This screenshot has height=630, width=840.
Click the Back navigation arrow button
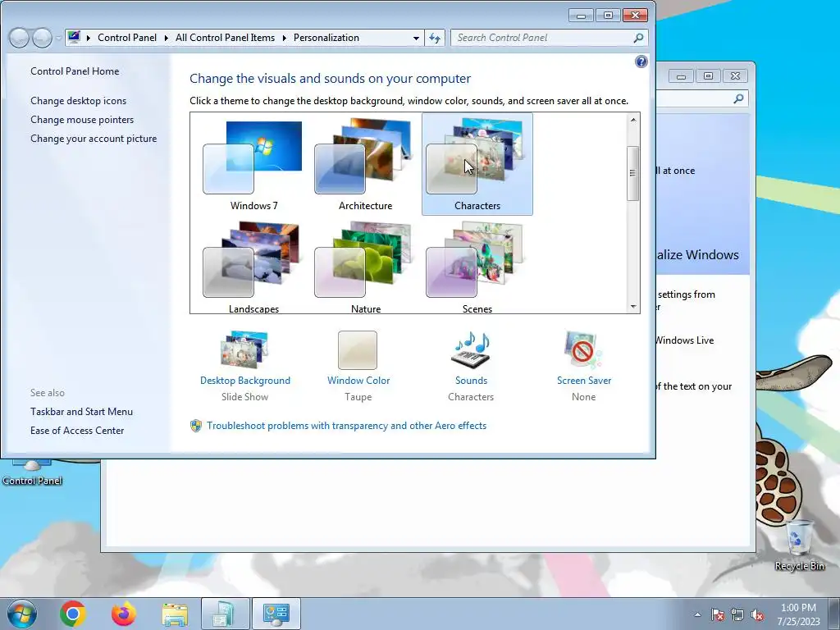(x=20, y=38)
